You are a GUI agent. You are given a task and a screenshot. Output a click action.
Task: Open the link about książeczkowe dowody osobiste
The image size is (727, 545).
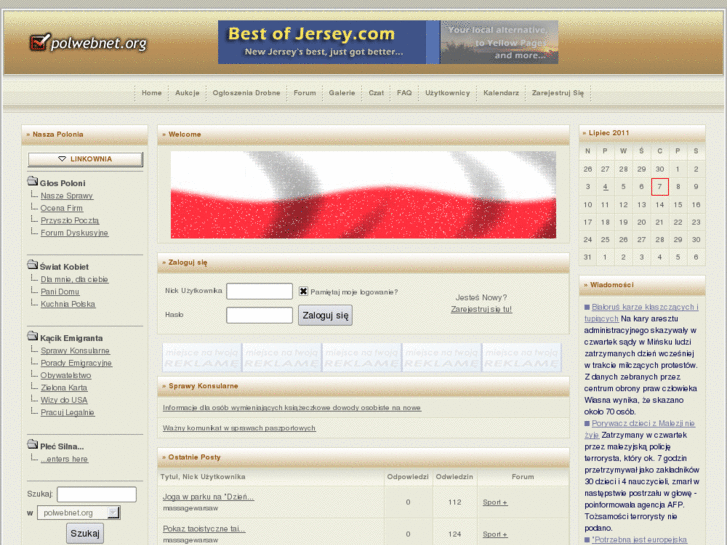coord(292,408)
